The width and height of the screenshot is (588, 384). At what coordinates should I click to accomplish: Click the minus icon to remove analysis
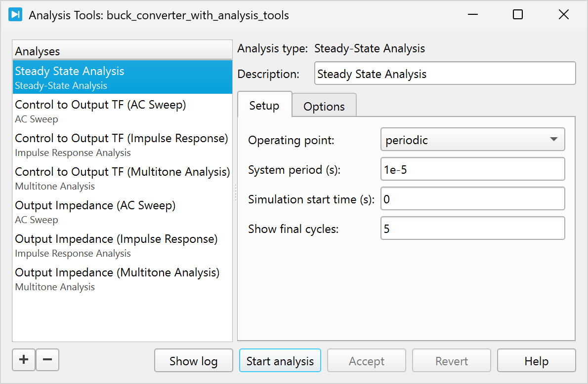[x=47, y=360]
